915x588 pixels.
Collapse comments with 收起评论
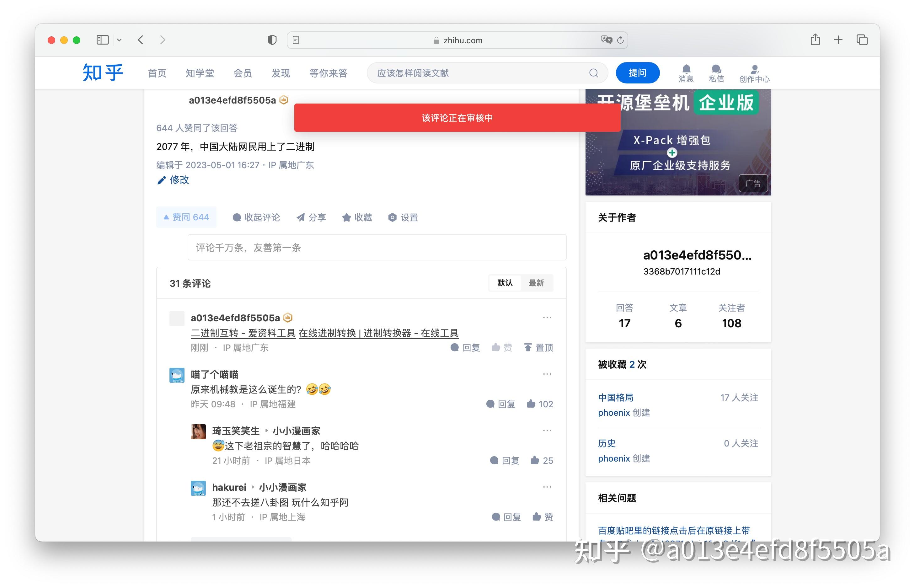coord(256,217)
